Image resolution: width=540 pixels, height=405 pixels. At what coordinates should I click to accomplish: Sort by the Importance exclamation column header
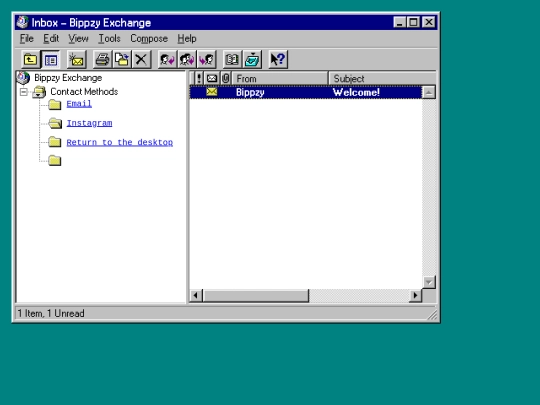click(199, 79)
